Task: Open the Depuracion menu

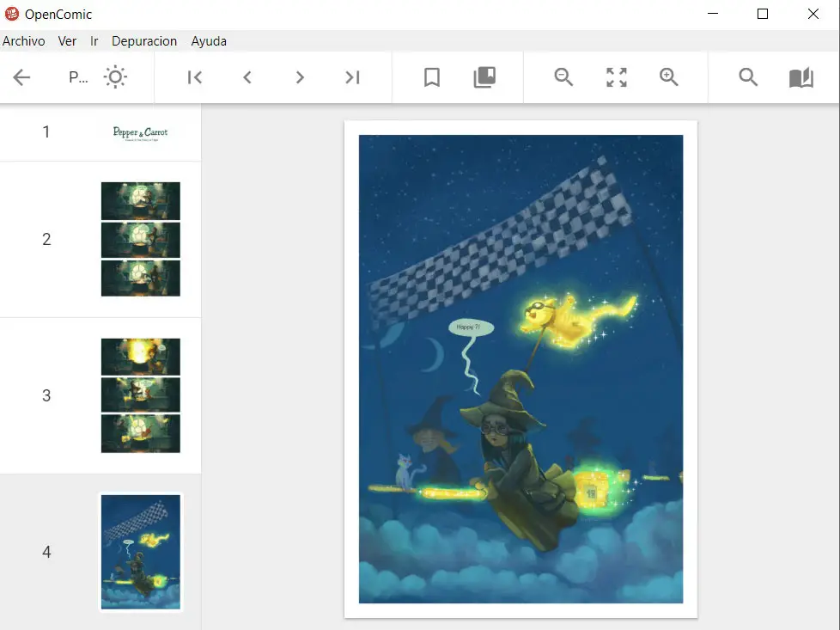Action: click(x=144, y=41)
